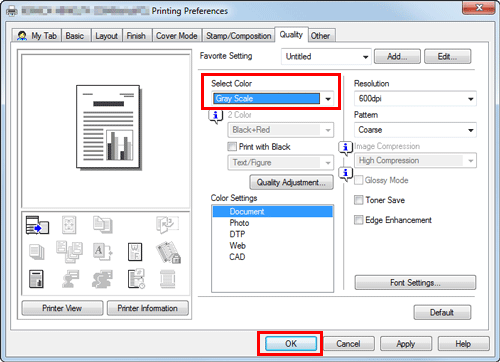Click the two overlapping pages icon
Screen dimensions: 500x362
[x=103, y=224]
